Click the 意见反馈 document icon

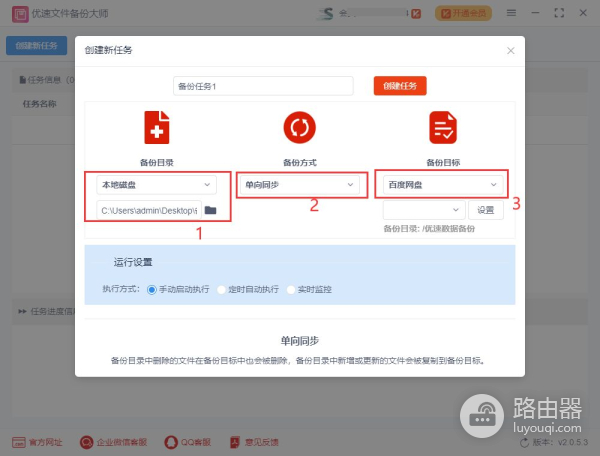click(x=235, y=442)
